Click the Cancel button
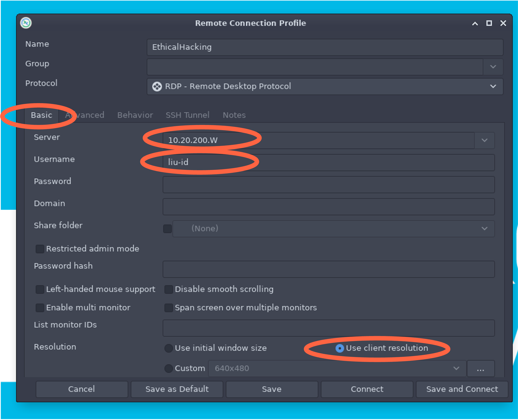Screen dimensions: 518x420 [x=82, y=389]
